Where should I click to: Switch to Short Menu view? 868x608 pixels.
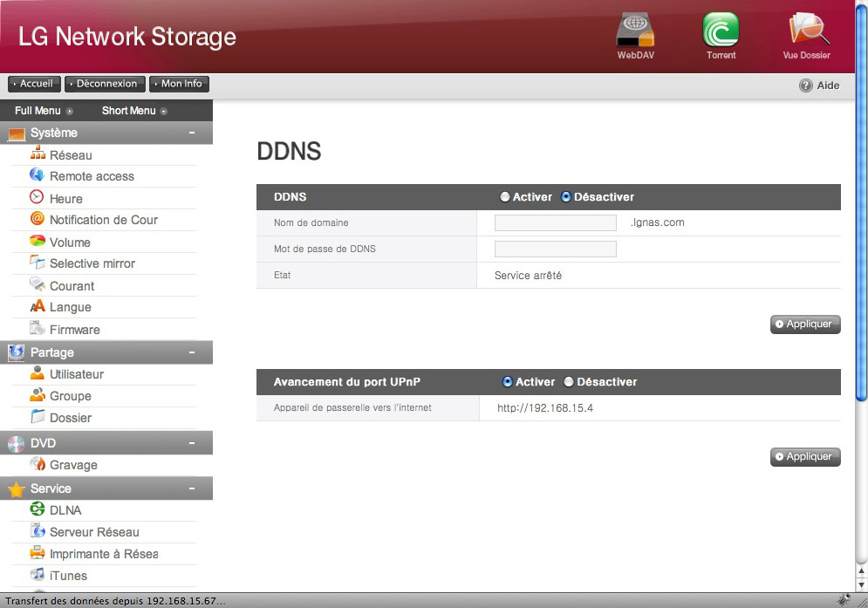pos(133,111)
